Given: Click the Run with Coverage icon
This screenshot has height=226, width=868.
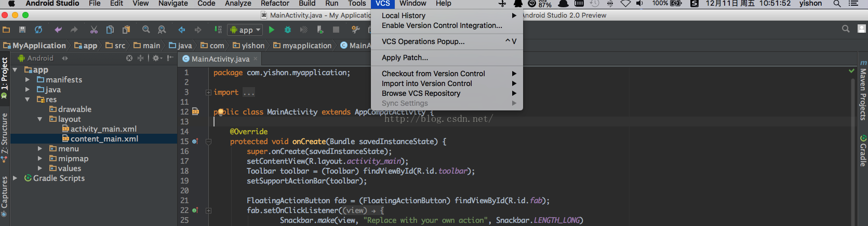Looking at the screenshot, I should [304, 30].
